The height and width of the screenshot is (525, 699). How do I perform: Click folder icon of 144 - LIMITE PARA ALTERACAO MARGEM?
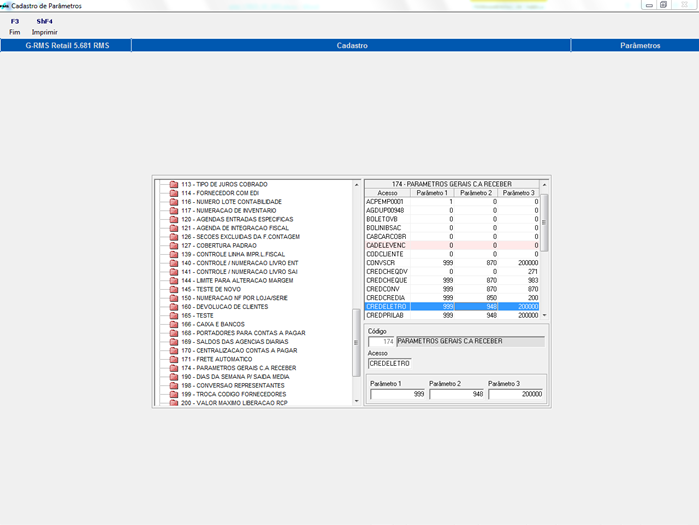point(174,280)
